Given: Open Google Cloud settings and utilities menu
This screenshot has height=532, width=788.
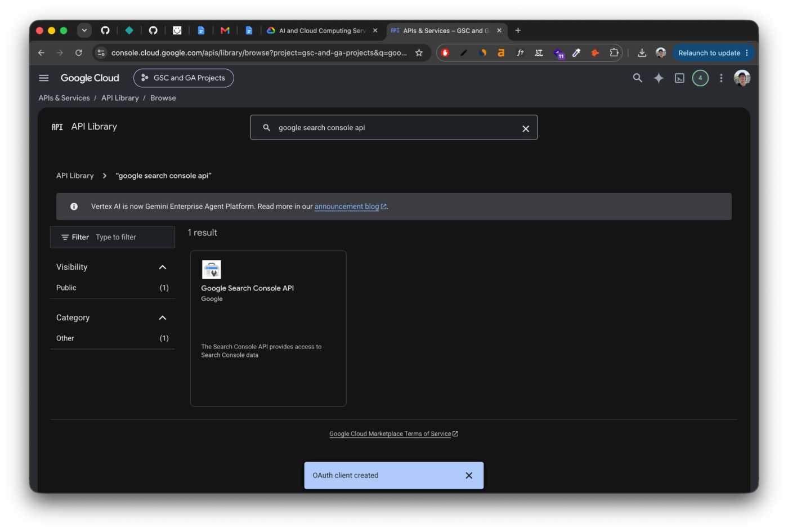Looking at the screenshot, I should click(x=721, y=78).
